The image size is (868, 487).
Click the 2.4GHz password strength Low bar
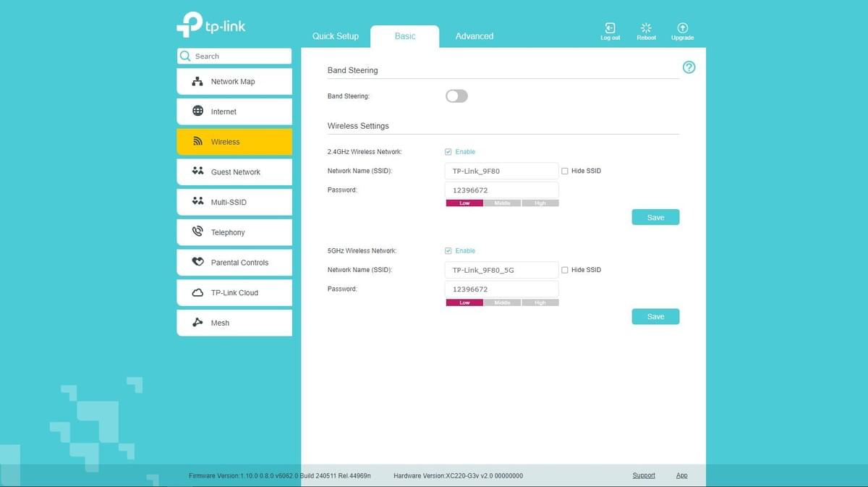coord(464,203)
